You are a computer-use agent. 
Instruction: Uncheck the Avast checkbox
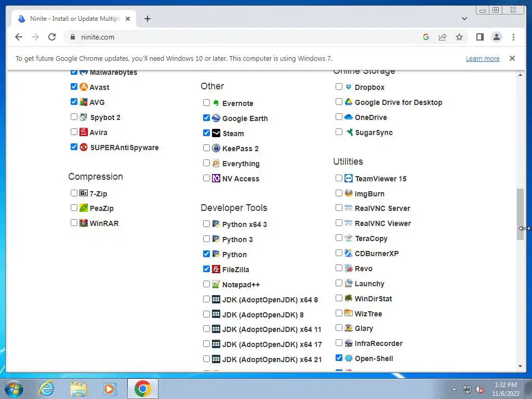[74, 87]
